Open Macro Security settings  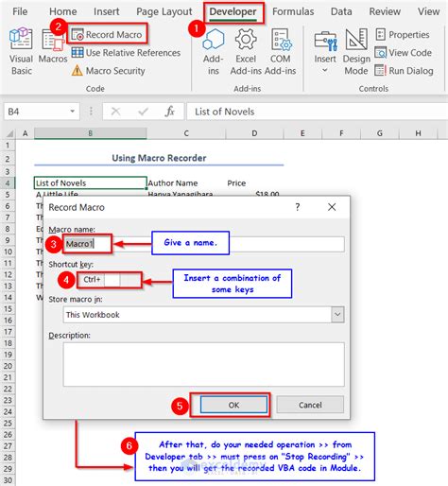[x=108, y=71]
